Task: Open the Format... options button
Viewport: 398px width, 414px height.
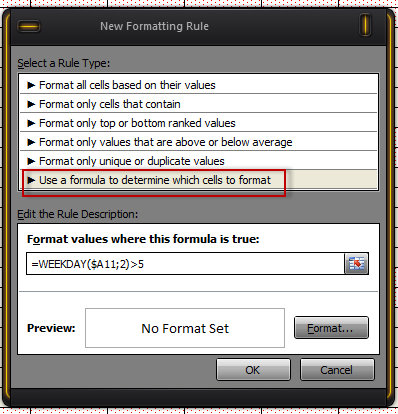Action: click(x=331, y=328)
